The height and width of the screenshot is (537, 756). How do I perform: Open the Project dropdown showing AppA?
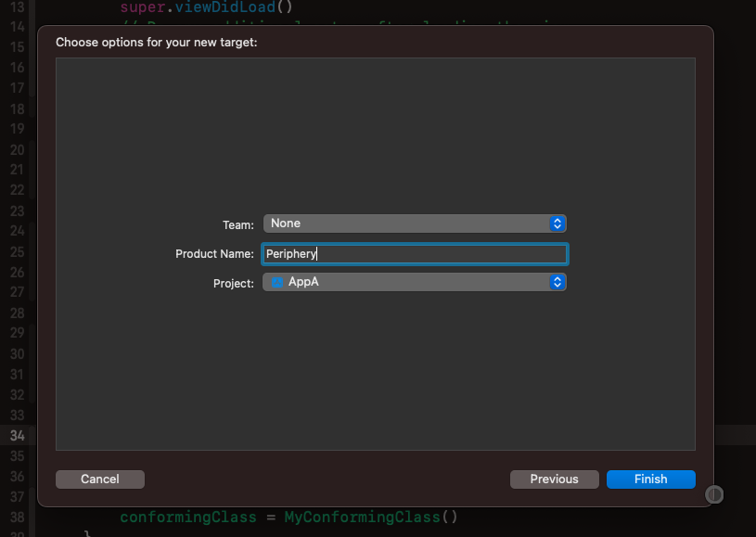(415, 282)
